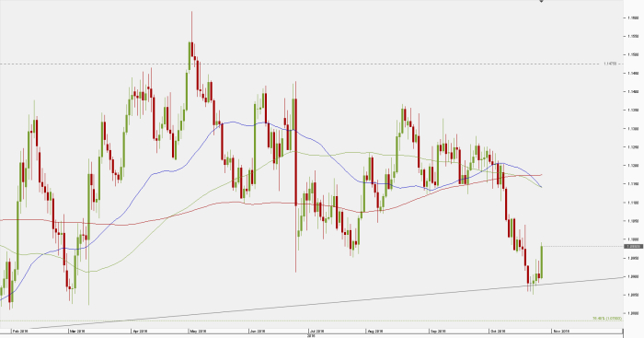Click the Feb 2016 time axis label
Viewport: 644px width, 338px height.
coord(20,331)
